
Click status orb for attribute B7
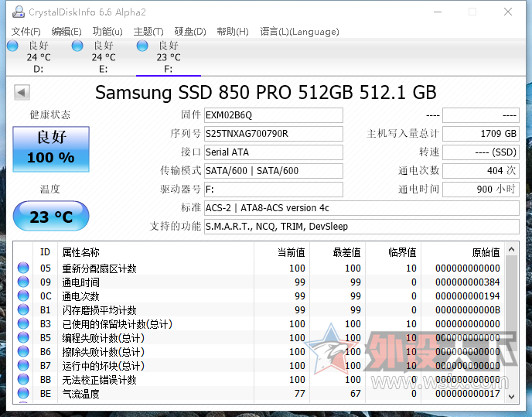[x=23, y=365]
